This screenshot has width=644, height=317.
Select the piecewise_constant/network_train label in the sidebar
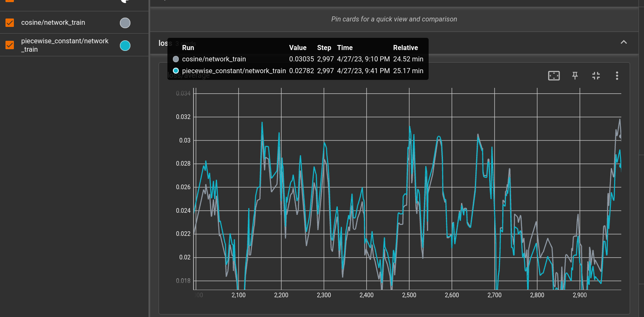65,45
